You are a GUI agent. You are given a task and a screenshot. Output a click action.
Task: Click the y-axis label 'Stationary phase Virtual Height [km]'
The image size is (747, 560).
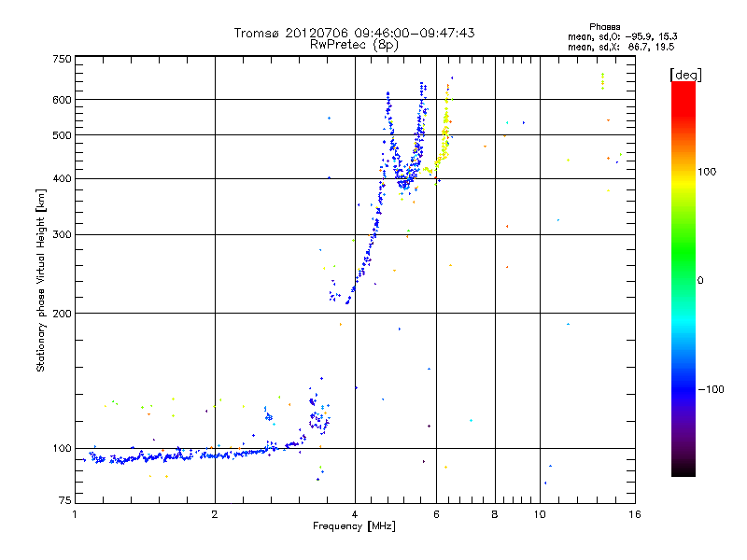[40, 280]
